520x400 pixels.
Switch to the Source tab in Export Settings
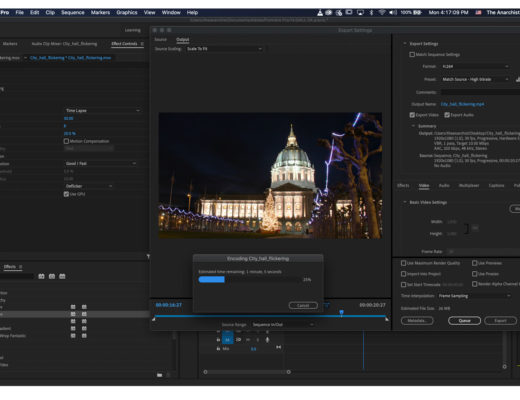coord(160,39)
